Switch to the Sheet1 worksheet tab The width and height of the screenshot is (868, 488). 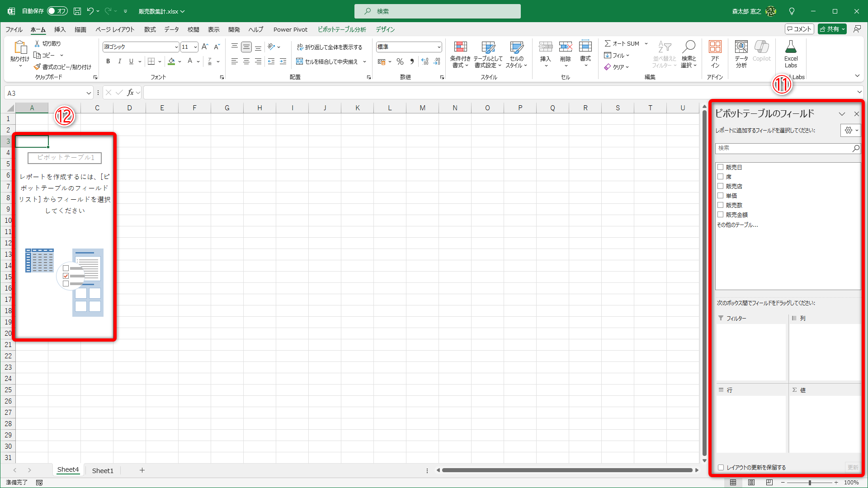pyautogui.click(x=103, y=470)
